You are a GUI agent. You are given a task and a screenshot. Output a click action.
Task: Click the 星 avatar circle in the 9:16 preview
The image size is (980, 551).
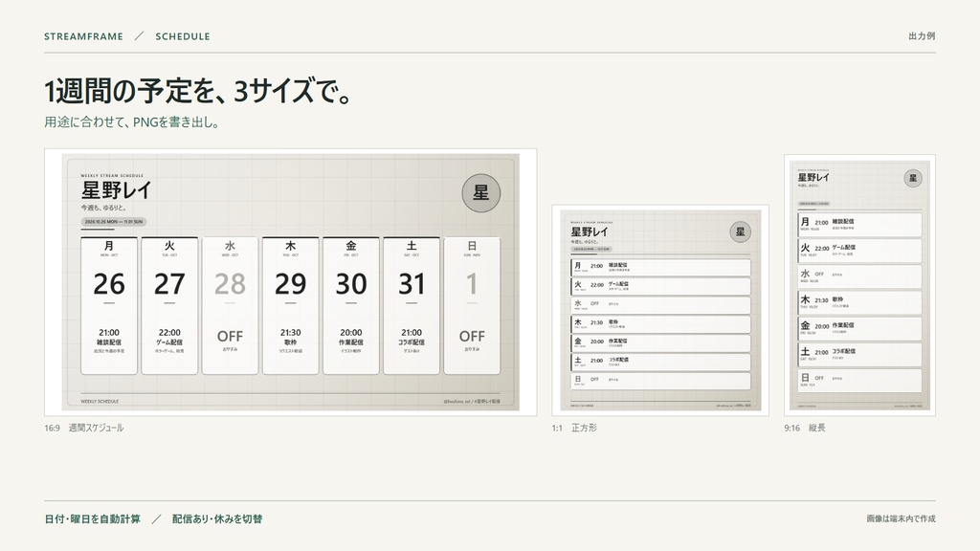(x=913, y=178)
